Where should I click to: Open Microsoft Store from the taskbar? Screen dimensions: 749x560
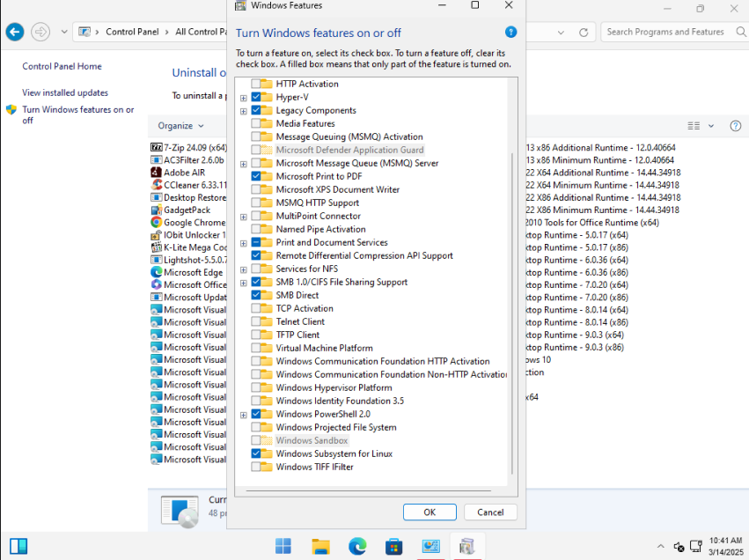coord(394,546)
